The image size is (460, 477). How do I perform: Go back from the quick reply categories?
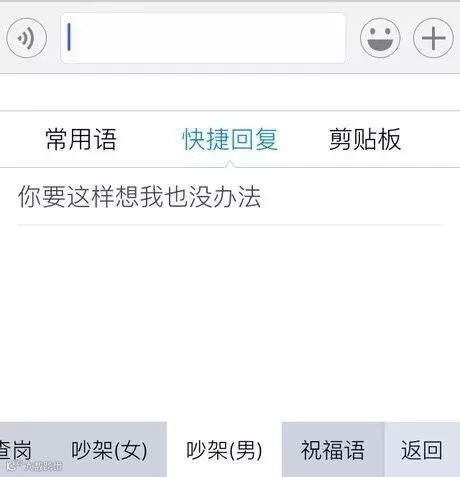[x=422, y=450]
